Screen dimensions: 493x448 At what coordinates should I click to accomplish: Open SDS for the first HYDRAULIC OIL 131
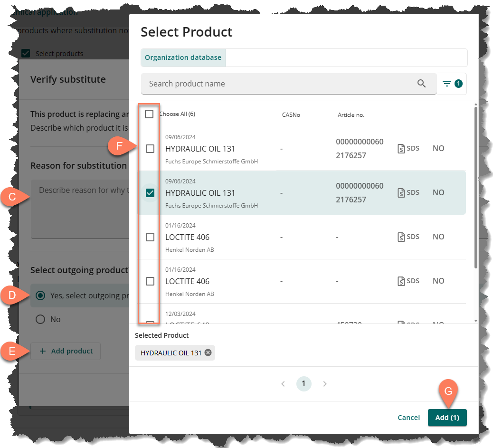click(x=408, y=148)
